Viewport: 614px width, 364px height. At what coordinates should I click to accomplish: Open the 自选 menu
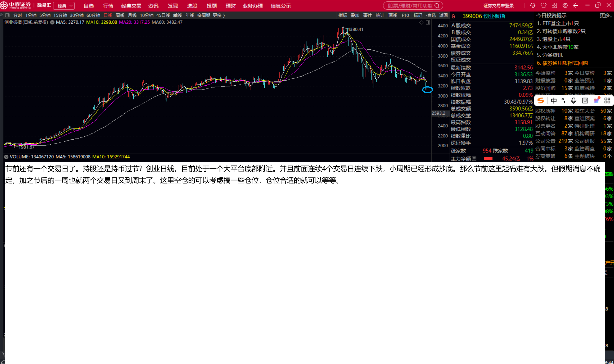coord(89,6)
